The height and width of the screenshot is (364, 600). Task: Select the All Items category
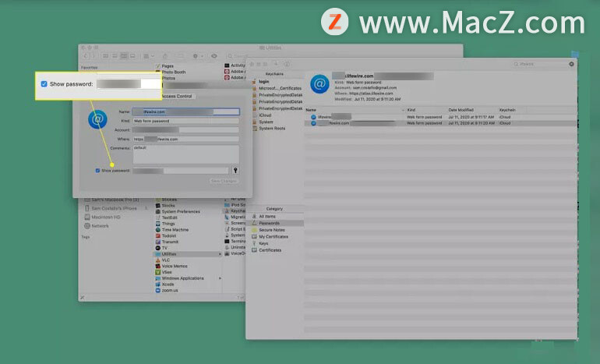266,217
